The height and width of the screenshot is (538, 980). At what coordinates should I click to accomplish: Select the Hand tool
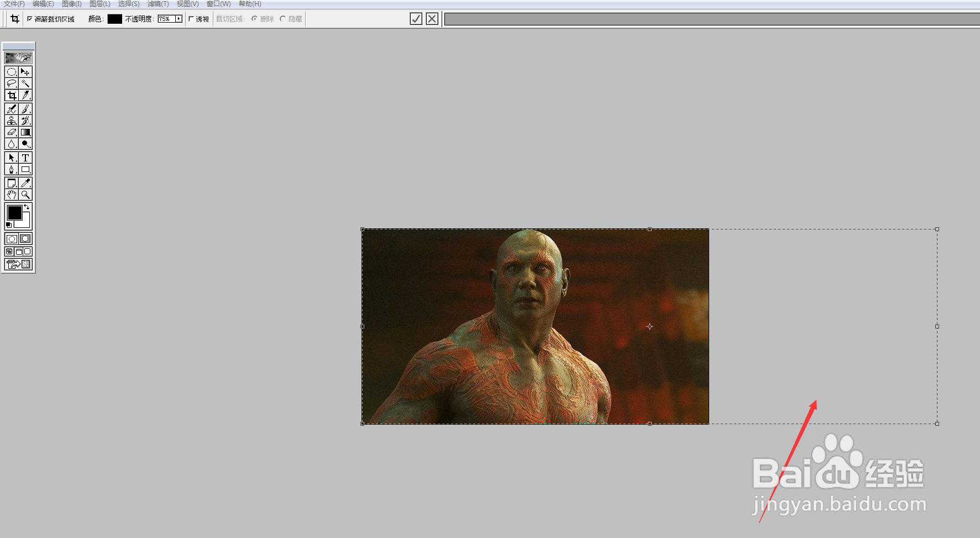tap(12, 195)
